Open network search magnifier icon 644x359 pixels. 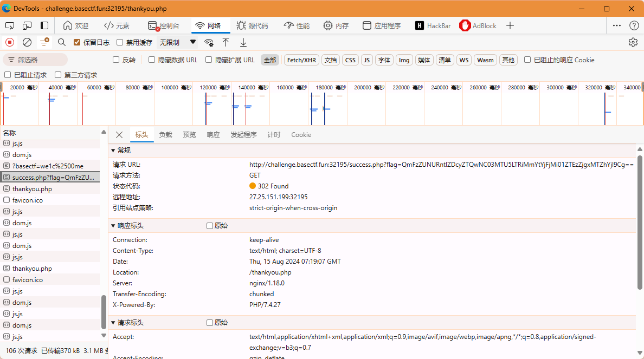62,42
